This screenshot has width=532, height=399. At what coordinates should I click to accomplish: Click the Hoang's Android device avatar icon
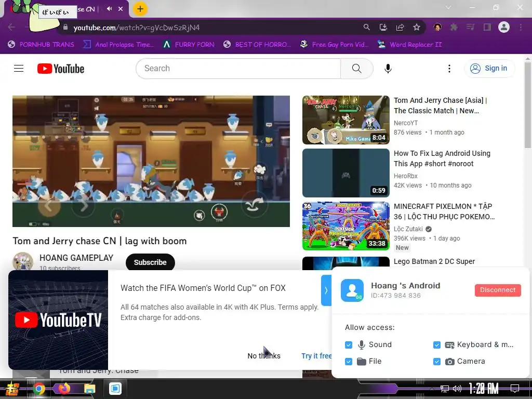[x=352, y=290]
